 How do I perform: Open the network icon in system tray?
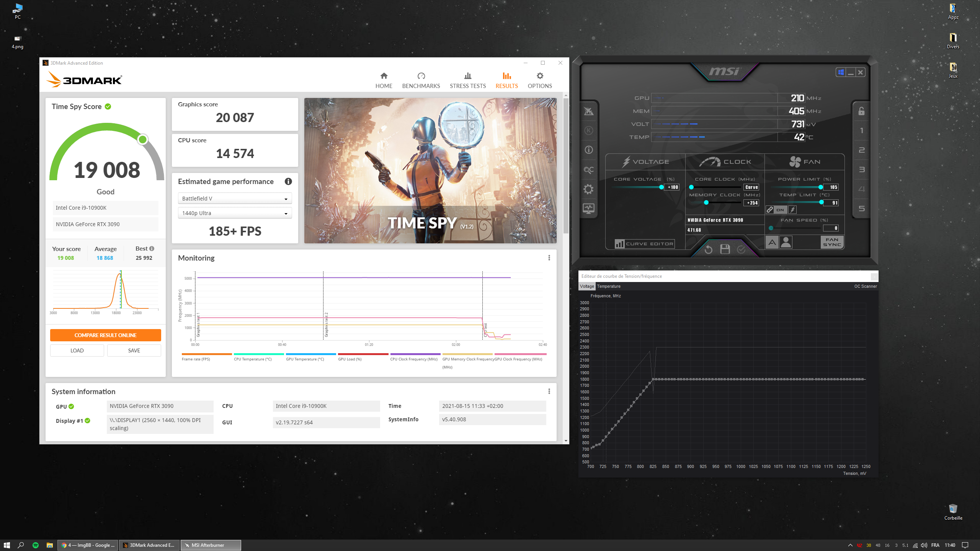[915, 545]
